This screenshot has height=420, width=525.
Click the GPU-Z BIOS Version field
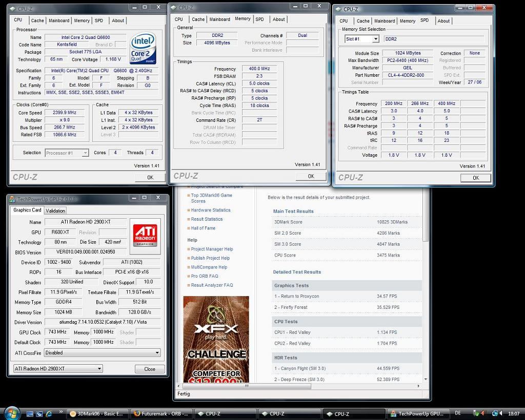[x=86, y=252]
